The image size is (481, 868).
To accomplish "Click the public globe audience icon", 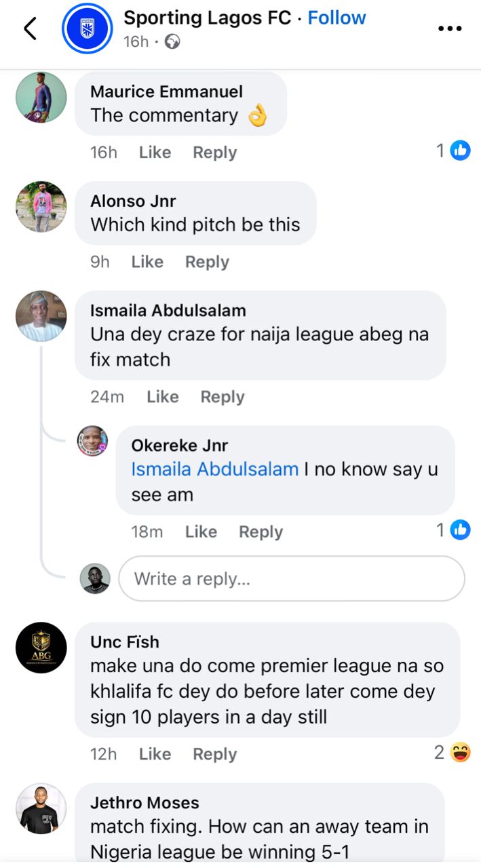I will (x=173, y=42).
